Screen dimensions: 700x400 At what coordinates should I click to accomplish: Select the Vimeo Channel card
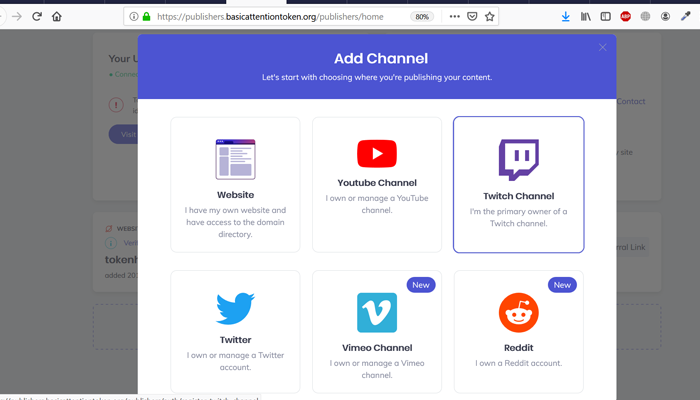(x=377, y=331)
